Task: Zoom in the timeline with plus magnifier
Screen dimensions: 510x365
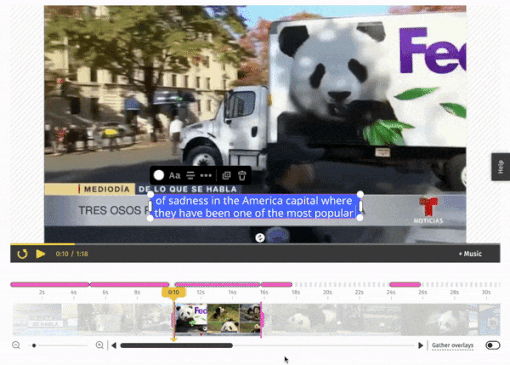Action: pyautogui.click(x=99, y=345)
